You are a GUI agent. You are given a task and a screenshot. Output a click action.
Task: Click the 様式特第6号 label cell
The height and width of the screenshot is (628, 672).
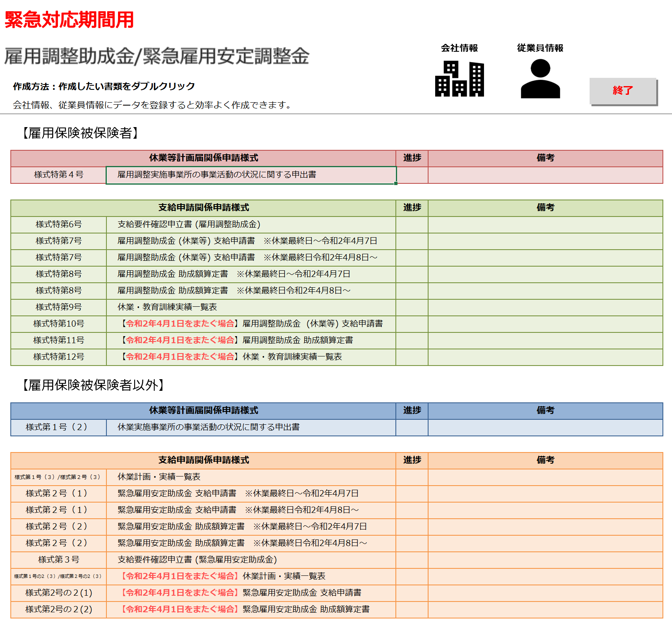click(x=59, y=225)
